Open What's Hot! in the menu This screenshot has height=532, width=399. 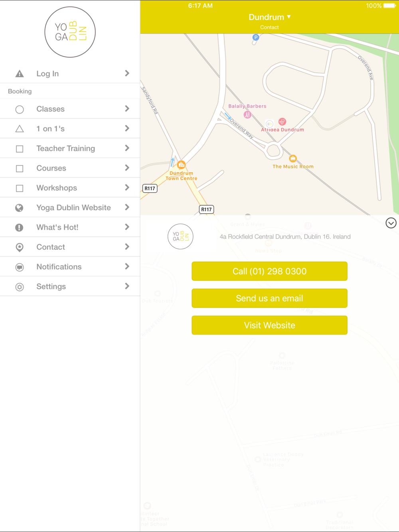(70, 227)
